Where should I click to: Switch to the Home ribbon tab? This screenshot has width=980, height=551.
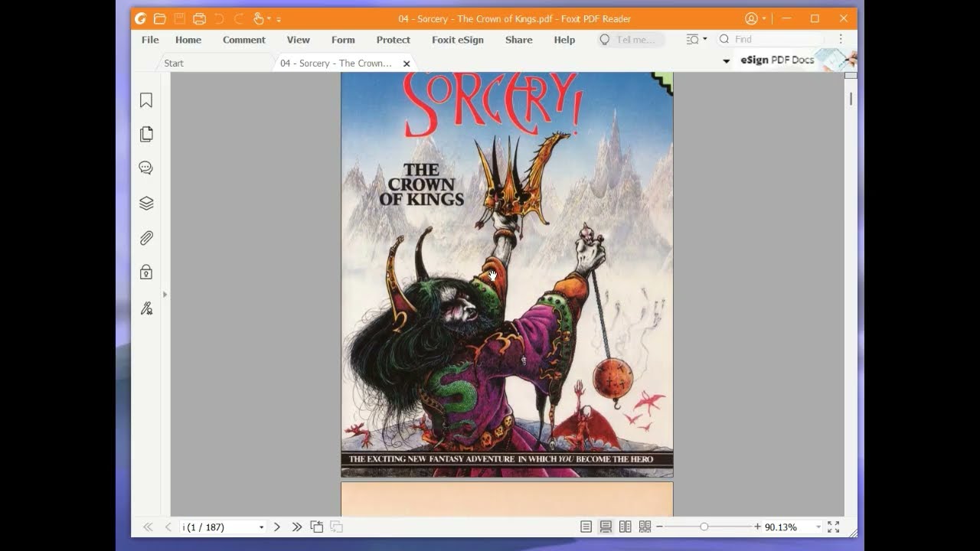pyautogui.click(x=188, y=40)
